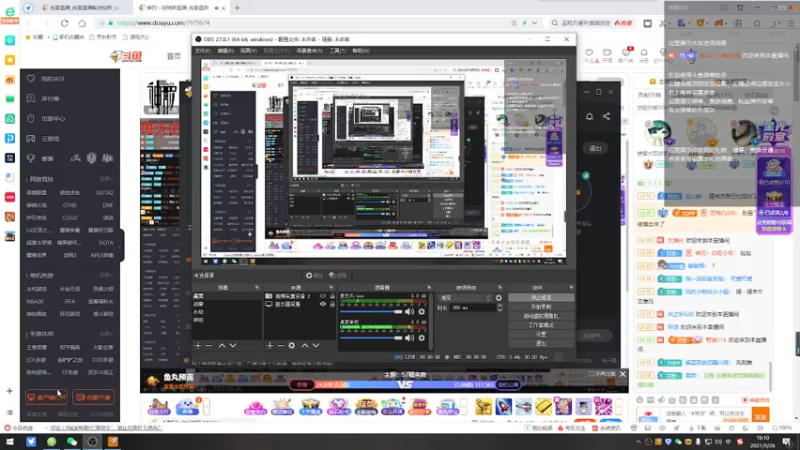
Task: Open 赛事 trophy icon in Douyu sidebar
Action: coord(31,158)
